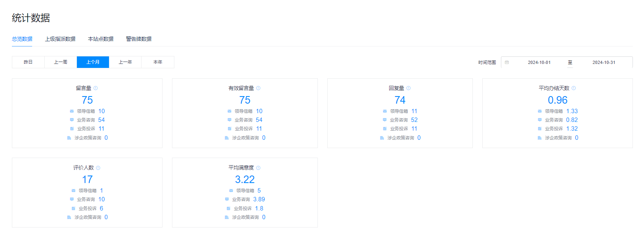Click 业务咨询 value 3.89 in 平均满意度 card
The image size is (644, 243).
click(x=259, y=199)
